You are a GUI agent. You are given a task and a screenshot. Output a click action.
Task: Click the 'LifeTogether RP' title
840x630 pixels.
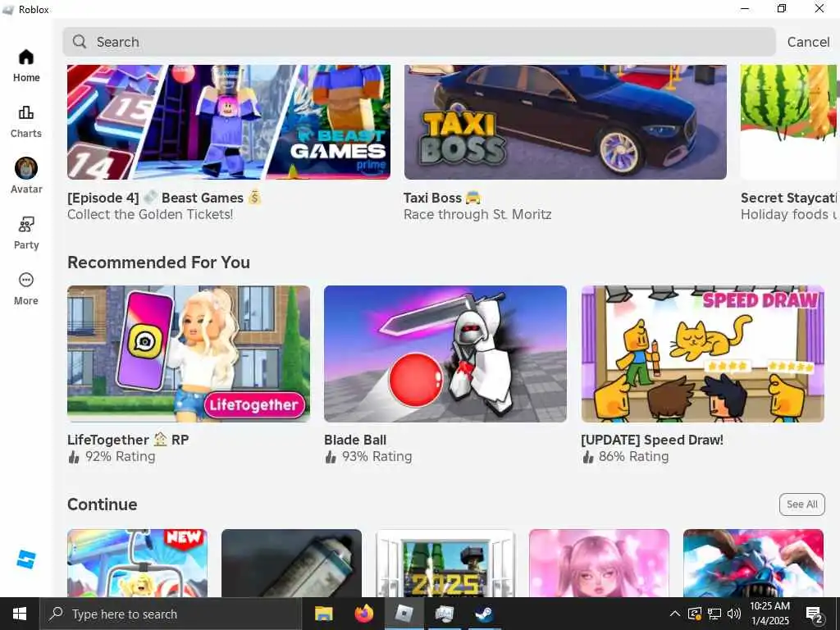[128, 440]
